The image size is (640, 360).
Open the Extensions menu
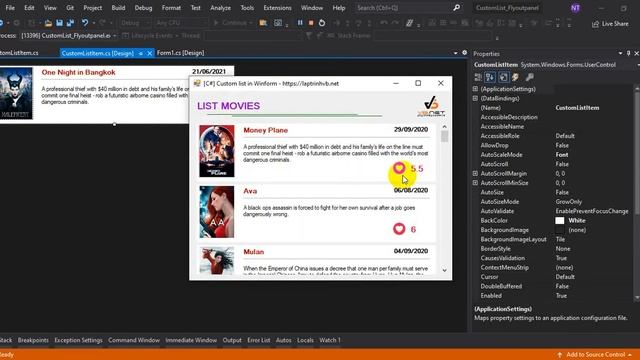277,8
